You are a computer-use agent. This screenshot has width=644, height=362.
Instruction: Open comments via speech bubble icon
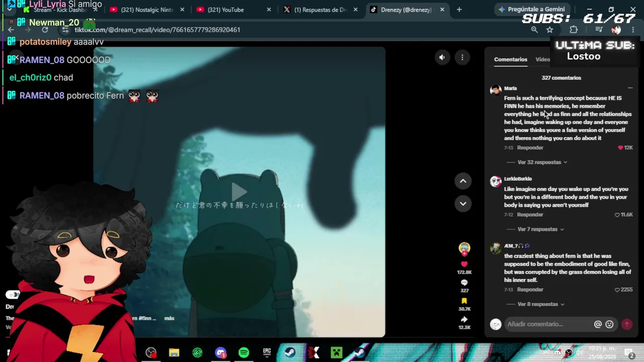[464, 283]
